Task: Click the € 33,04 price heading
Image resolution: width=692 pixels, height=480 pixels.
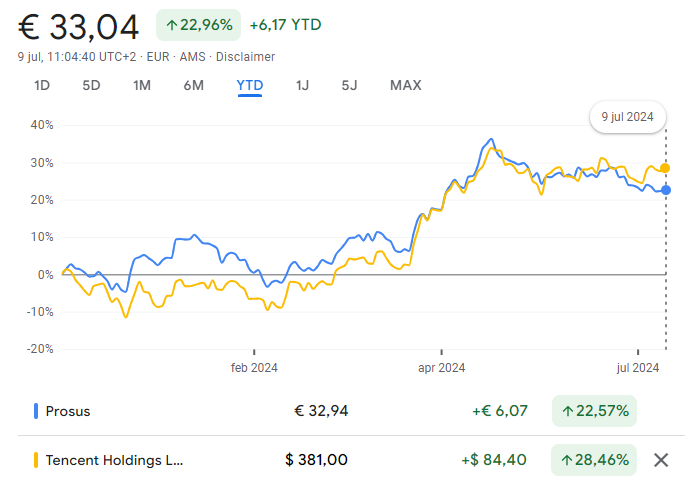Action: [x=78, y=27]
